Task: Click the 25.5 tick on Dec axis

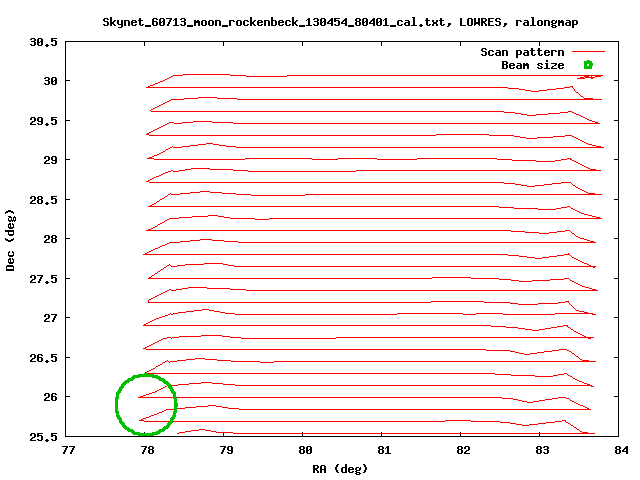Action: (x=44, y=437)
